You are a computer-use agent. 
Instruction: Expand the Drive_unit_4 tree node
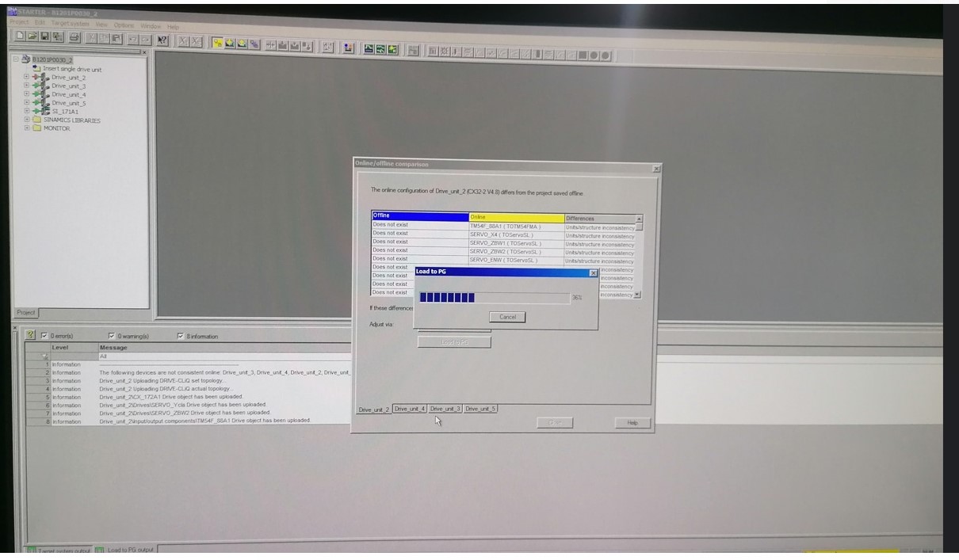(x=26, y=93)
